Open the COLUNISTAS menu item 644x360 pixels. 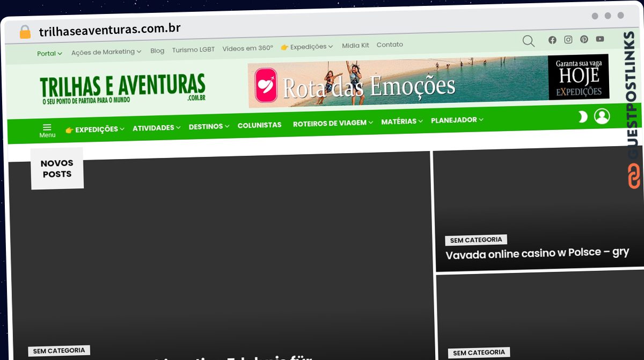click(x=259, y=125)
